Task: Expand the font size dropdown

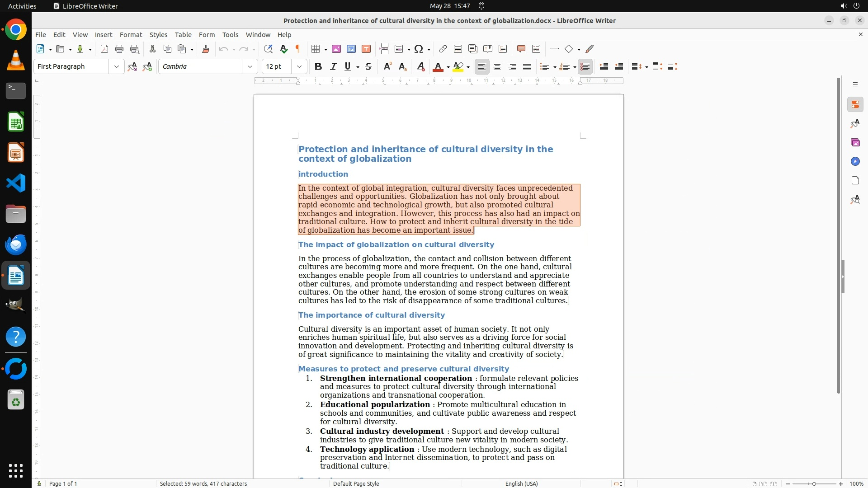Action: coord(299,66)
